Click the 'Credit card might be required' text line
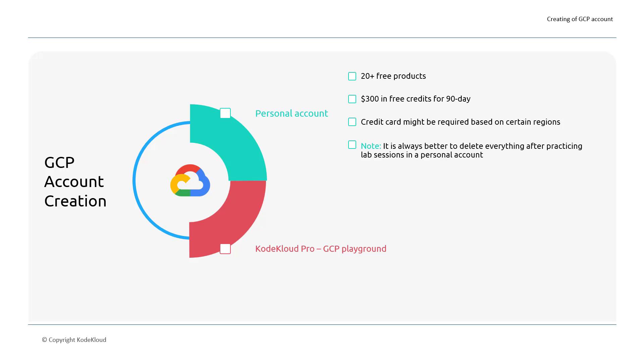Viewport: 644px width, 362px height. tap(460, 122)
